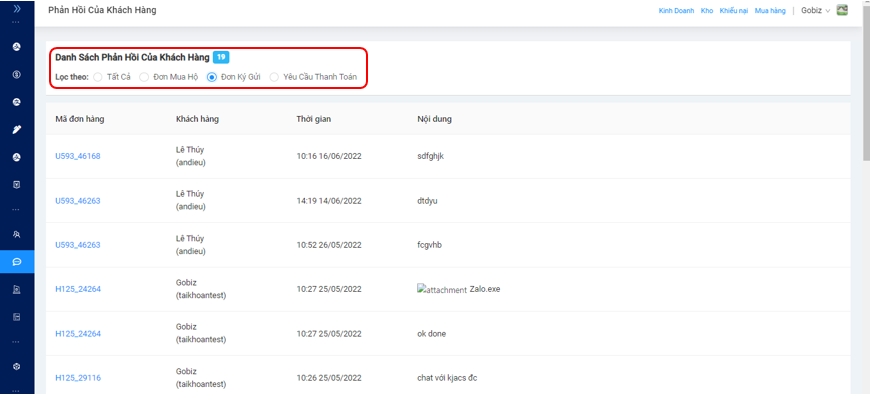This screenshot has height=400, width=870.
Task: Click the settings gear sidebar icon
Action: click(x=16, y=366)
